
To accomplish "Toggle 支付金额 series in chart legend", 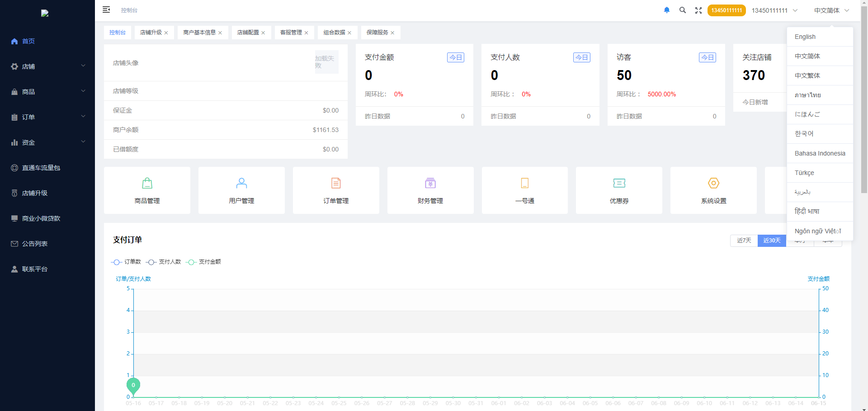I will 203,262.
